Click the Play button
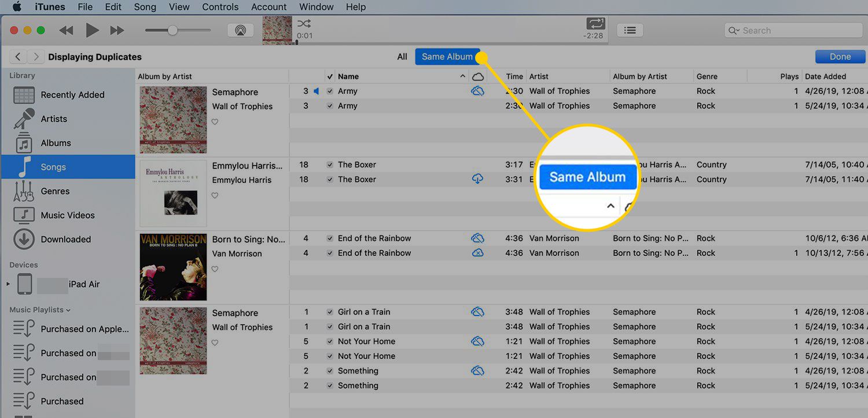This screenshot has height=418, width=868. click(92, 30)
